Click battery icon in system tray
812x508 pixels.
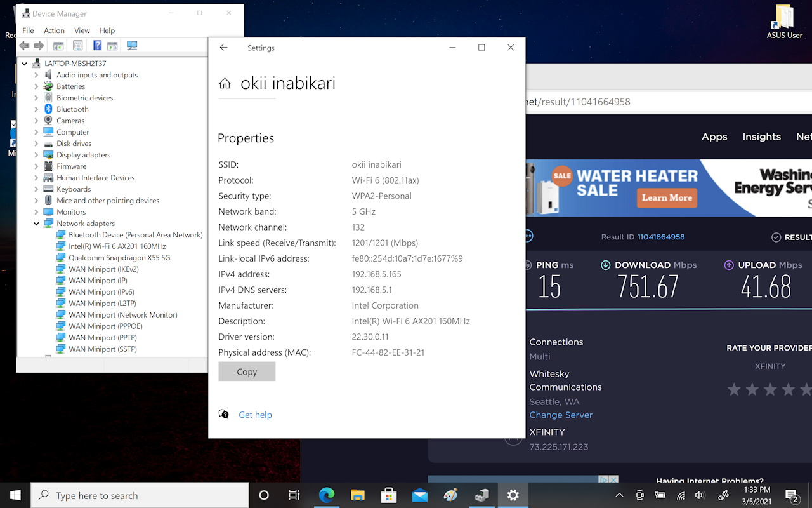(x=660, y=496)
